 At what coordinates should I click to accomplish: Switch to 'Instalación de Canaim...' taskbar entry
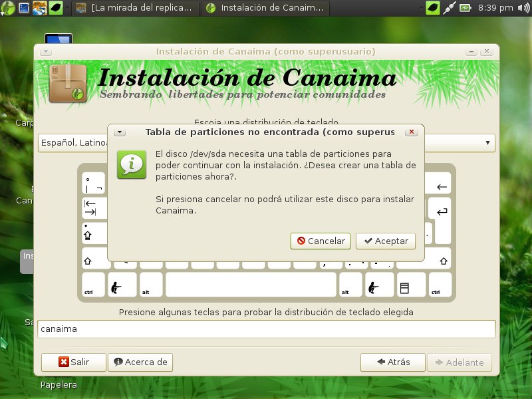coord(266,8)
